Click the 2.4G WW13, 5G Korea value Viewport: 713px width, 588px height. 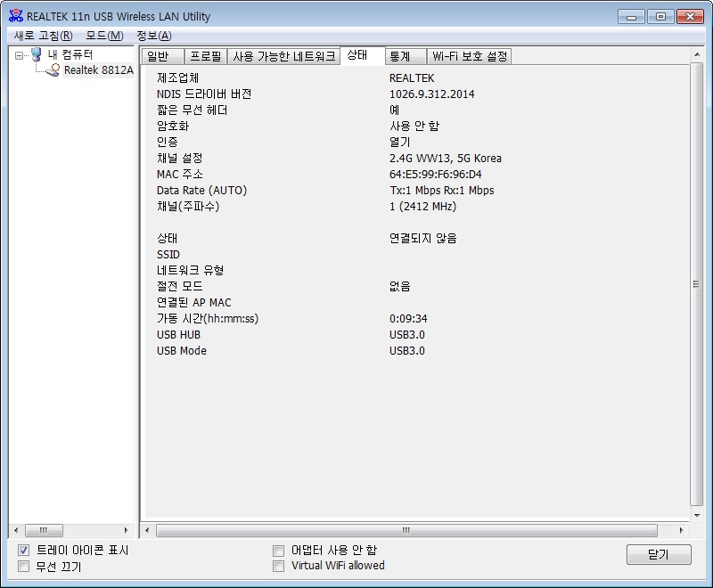click(445, 158)
